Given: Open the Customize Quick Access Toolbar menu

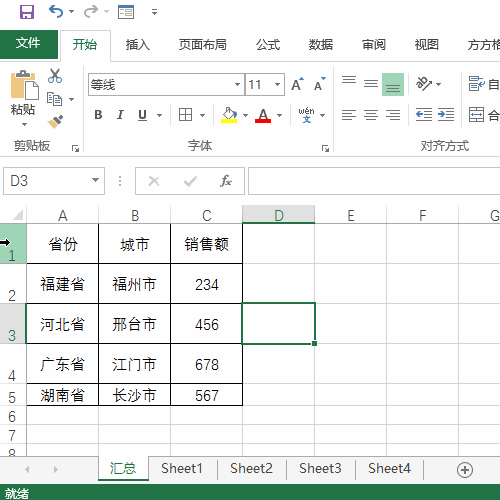Looking at the screenshot, I should (154, 12).
